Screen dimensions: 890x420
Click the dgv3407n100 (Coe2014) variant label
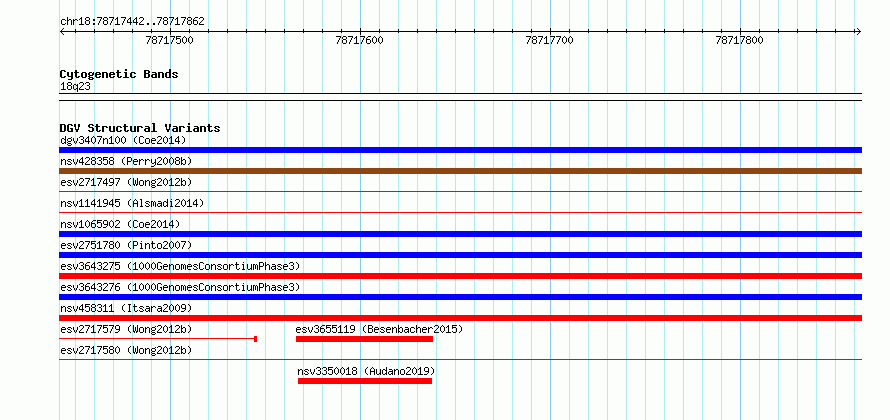123,140
